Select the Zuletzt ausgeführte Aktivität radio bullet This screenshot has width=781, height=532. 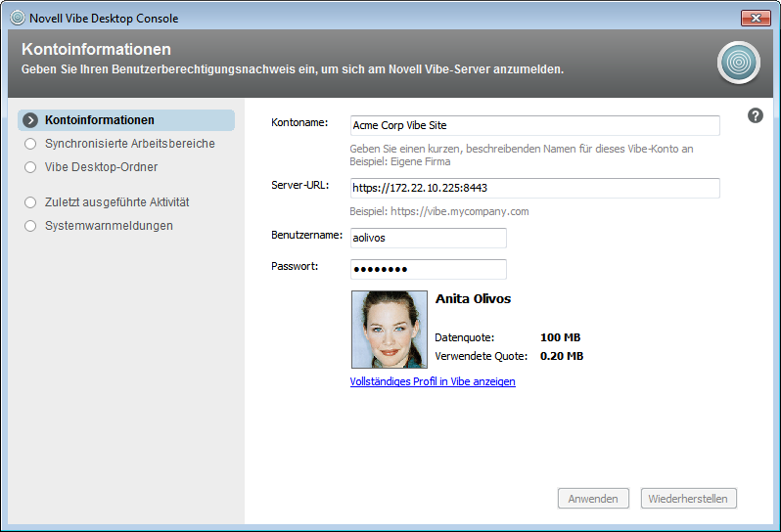coord(30,202)
